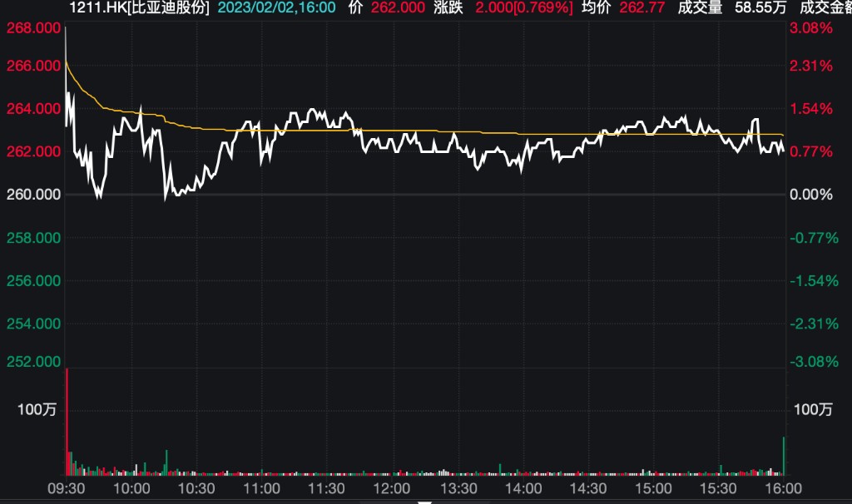
Task: Click the 3.08% percentage axis label
Action: point(810,28)
